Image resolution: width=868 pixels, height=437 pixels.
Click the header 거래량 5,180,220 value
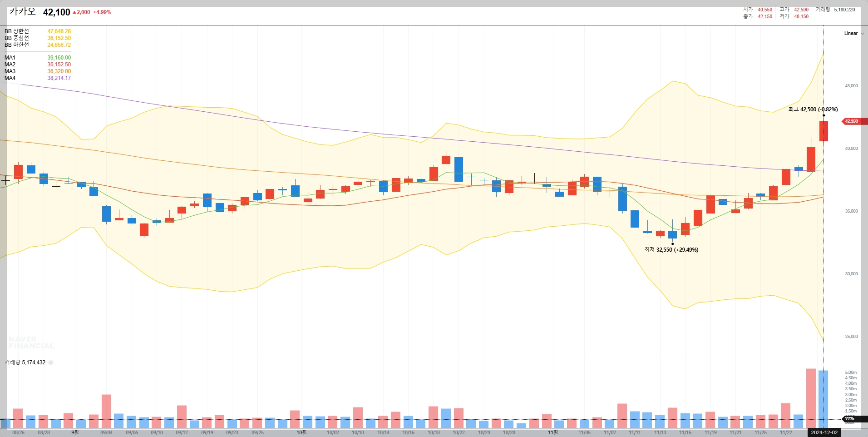pos(835,10)
